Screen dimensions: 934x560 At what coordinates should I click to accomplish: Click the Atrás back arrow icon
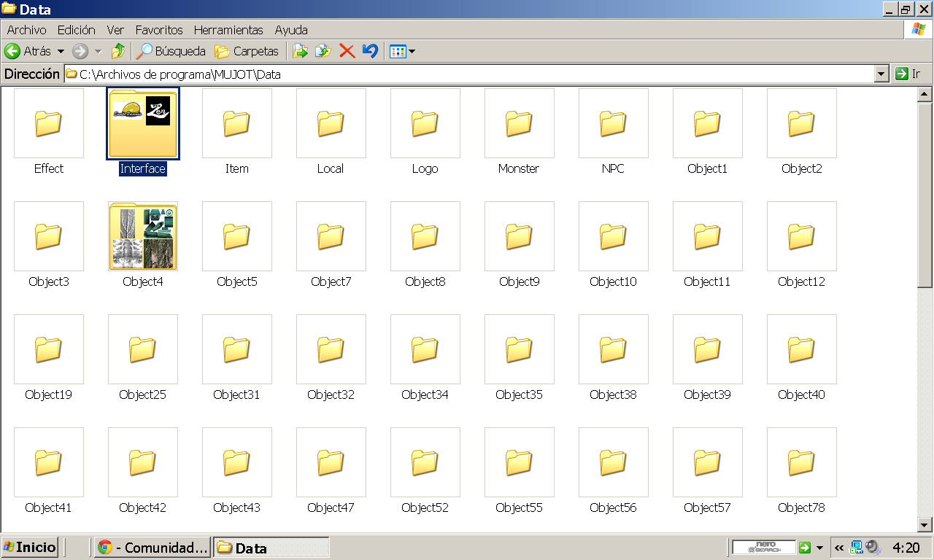click(x=12, y=52)
